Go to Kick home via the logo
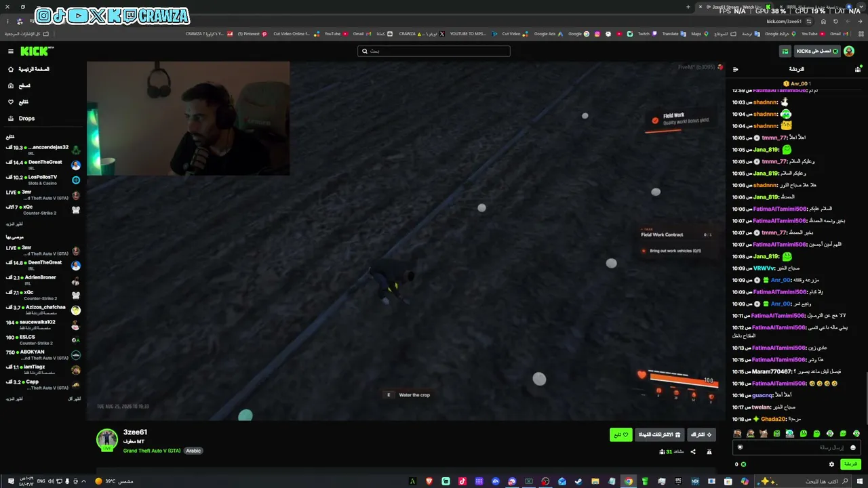Image resolution: width=868 pixels, height=488 pixels. click(x=37, y=51)
